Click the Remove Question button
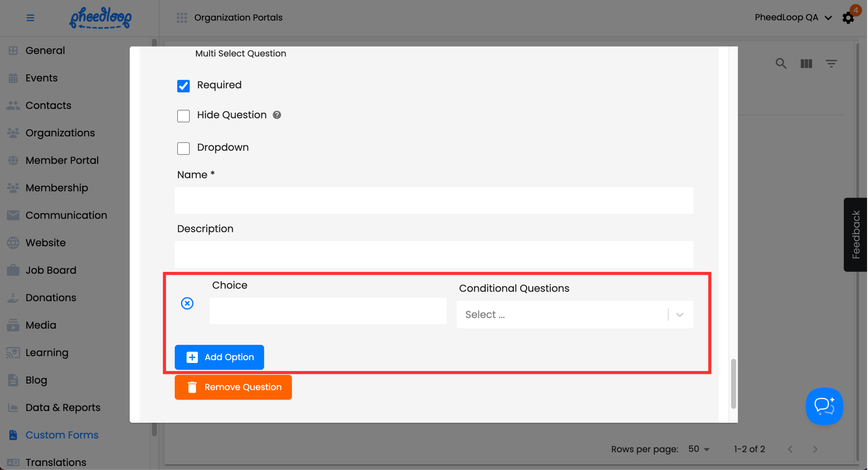The image size is (868, 470). click(233, 387)
